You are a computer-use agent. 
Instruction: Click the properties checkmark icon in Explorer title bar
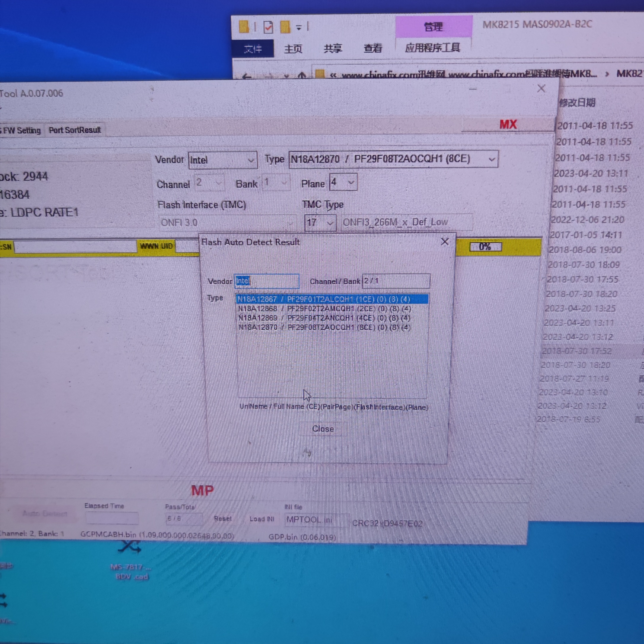click(x=268, y=27)
